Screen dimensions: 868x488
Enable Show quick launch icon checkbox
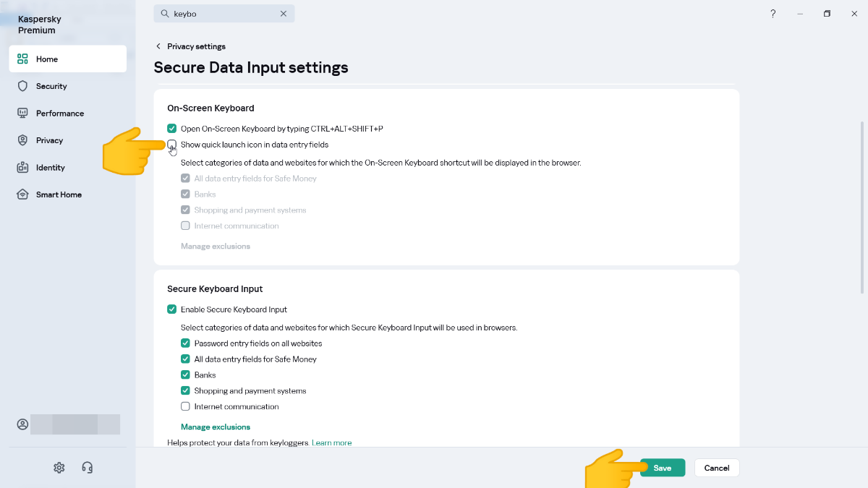click(172, 145)
